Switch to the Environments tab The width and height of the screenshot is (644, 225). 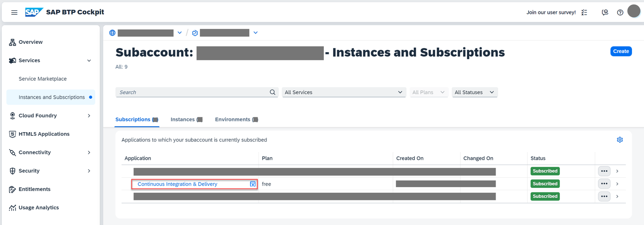coord(237,120)
